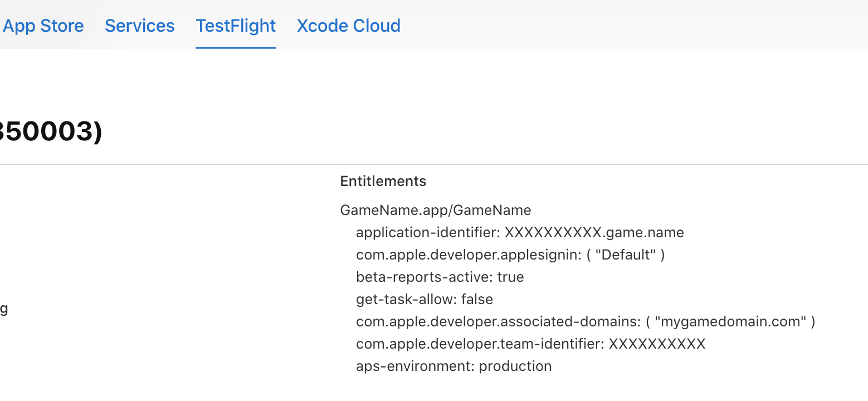Select the production value for aps-environment
The width and height of the screenshot is (868, 401).
tap(515, 366)
